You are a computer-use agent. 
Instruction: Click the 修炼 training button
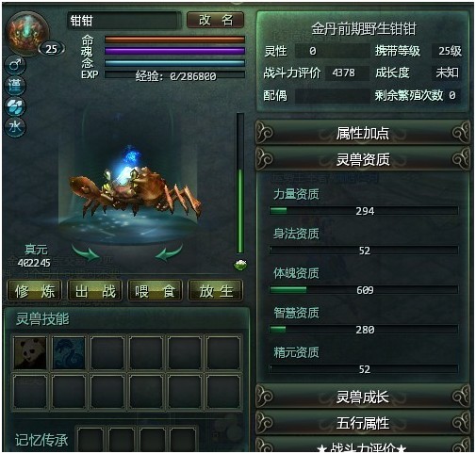[35, 291]
